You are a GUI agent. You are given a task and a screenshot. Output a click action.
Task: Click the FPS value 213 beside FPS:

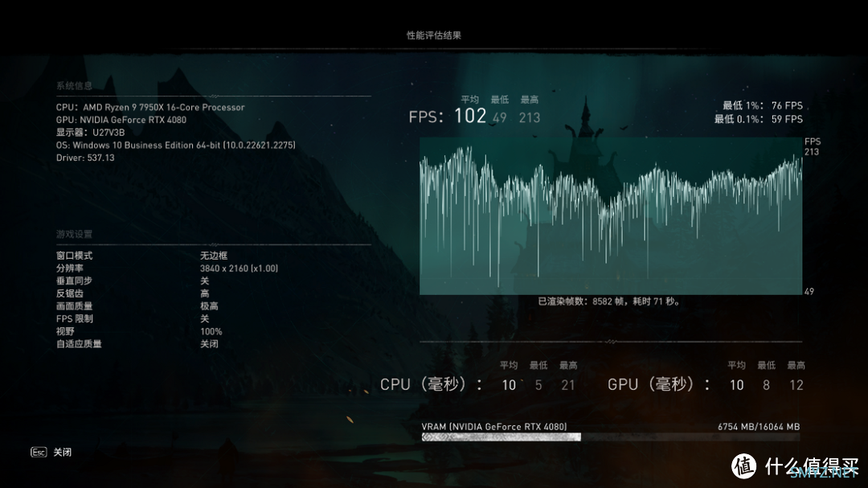click(x=529, y=117)
